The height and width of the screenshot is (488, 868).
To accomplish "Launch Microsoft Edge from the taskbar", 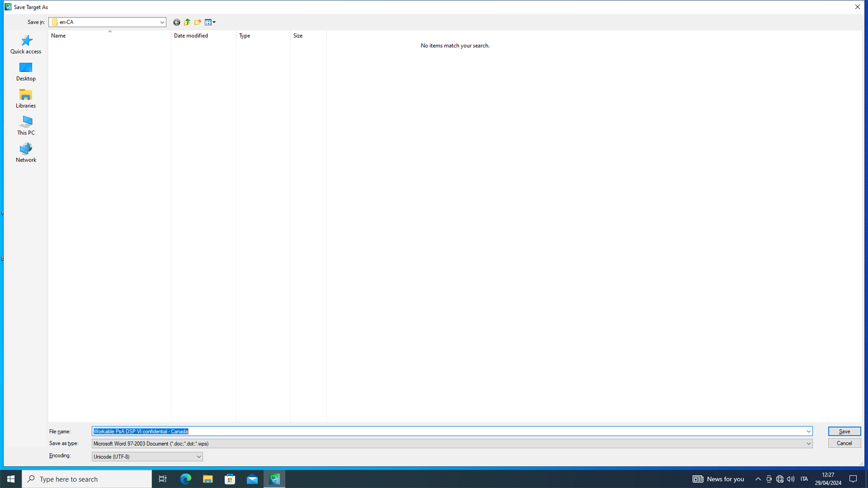I will [186, 479].
